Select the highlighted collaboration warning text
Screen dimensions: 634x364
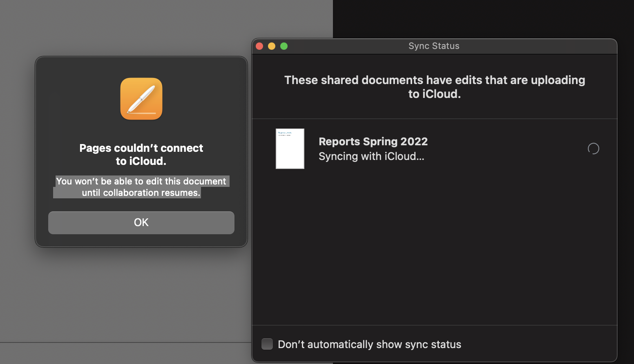pos(141,187)
